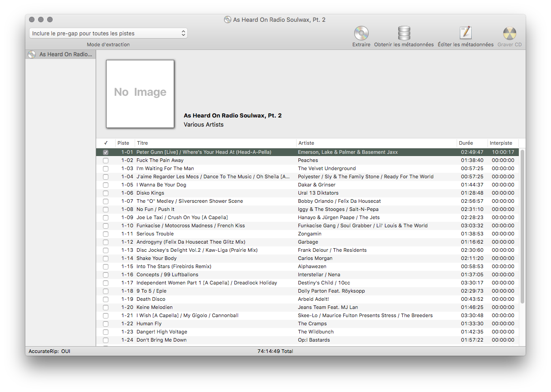
Task: Open Obtenir les métadonnées database icon
Action: point(404,33)
